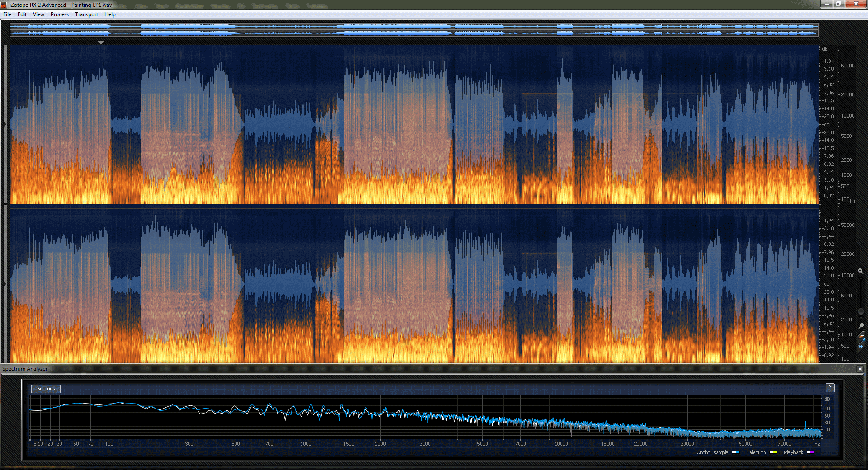Open the Edit menu
The width and height of the screenshot is (868, 470).
[x=22, y=14]
